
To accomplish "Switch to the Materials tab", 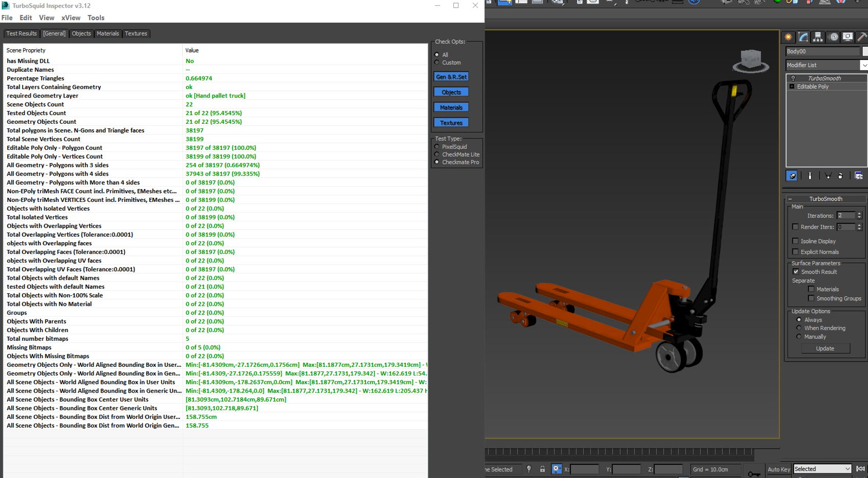I will coord(108,33).
